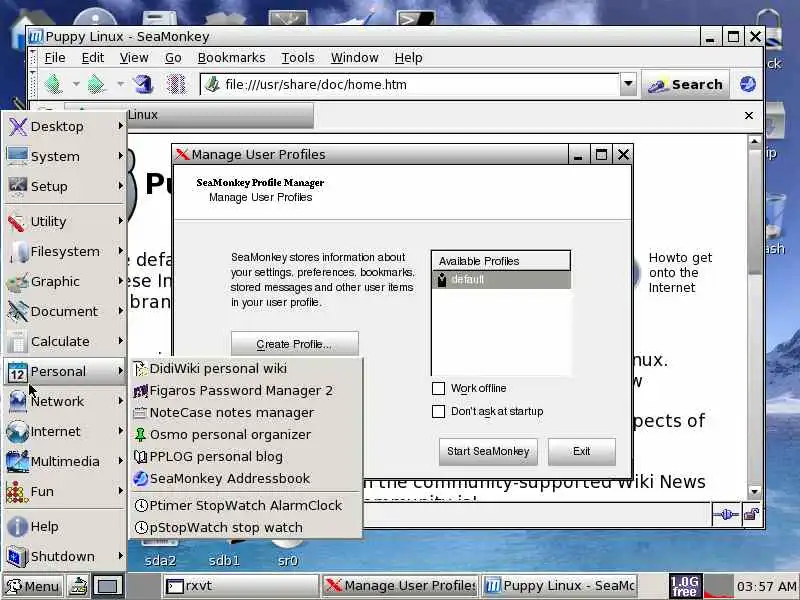800x600 pixels.
Task: Expand the Multimedia submenu
Action: pyautogui.click(x=65, y=461)
